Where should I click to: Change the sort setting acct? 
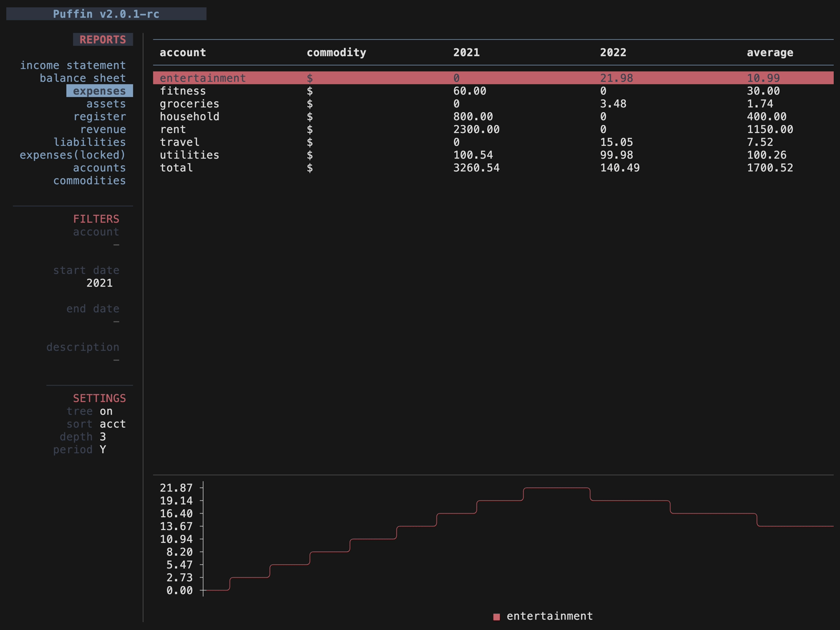coord(112,424)
